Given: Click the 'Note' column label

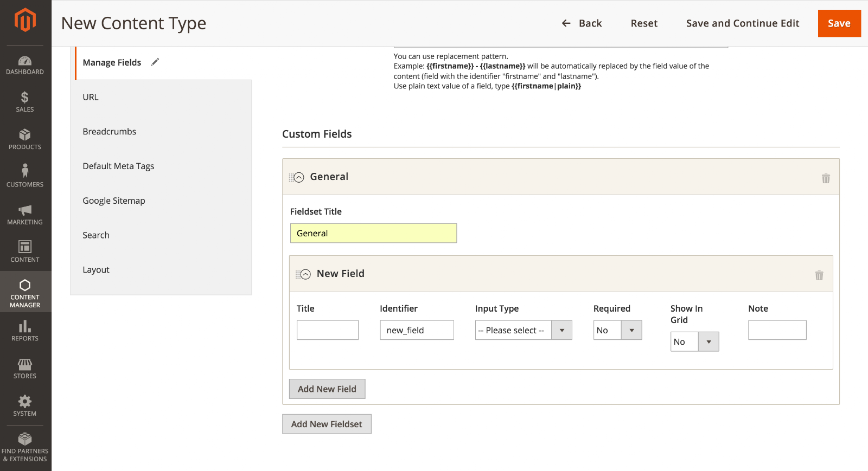Looking at the screenshot, I should tap(758, 308).
